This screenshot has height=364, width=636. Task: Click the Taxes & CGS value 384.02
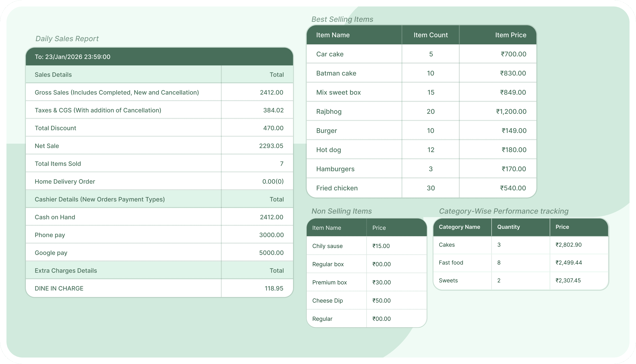coord(273,110)
